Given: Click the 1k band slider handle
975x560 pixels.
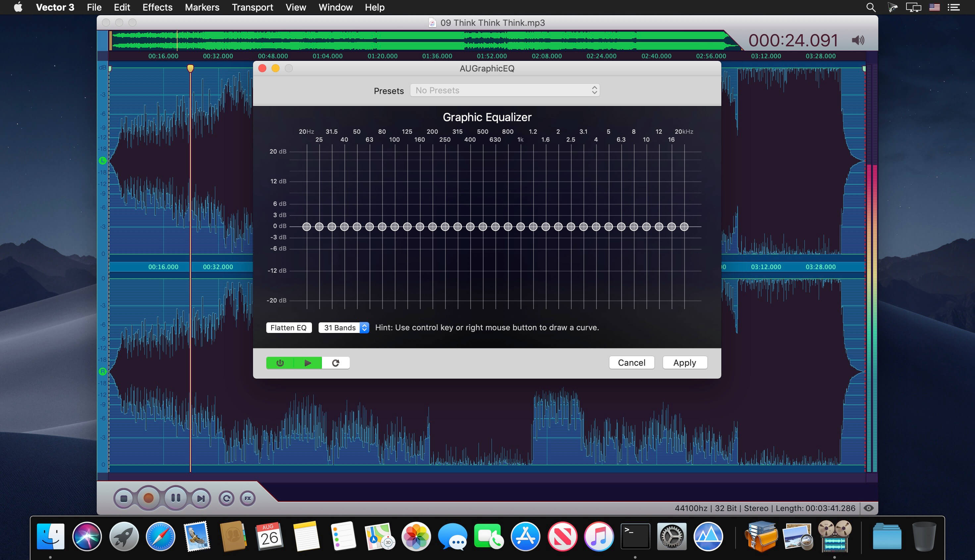Looking at the screenshot, I should click(x=521, y=227).
